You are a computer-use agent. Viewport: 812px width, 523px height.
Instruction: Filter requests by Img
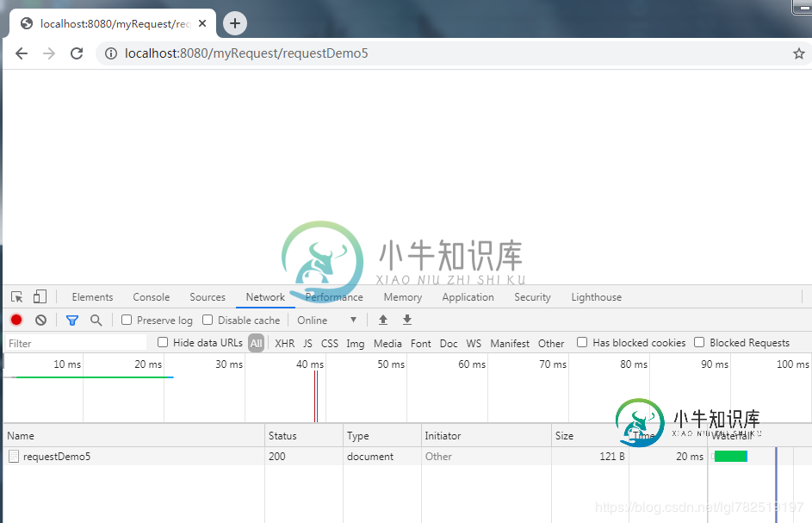pyautogui.click(x=356, y=344)
